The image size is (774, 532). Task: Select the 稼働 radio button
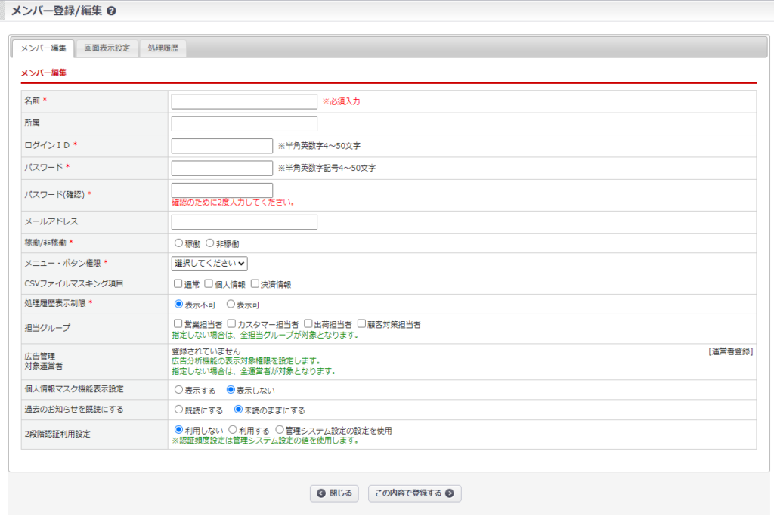click(178, 243)
